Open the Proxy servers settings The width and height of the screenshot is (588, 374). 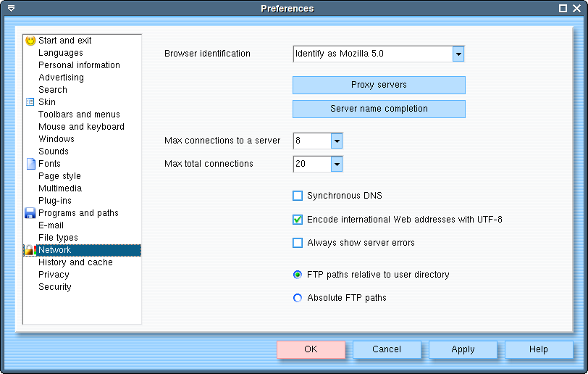coord(379,85)
